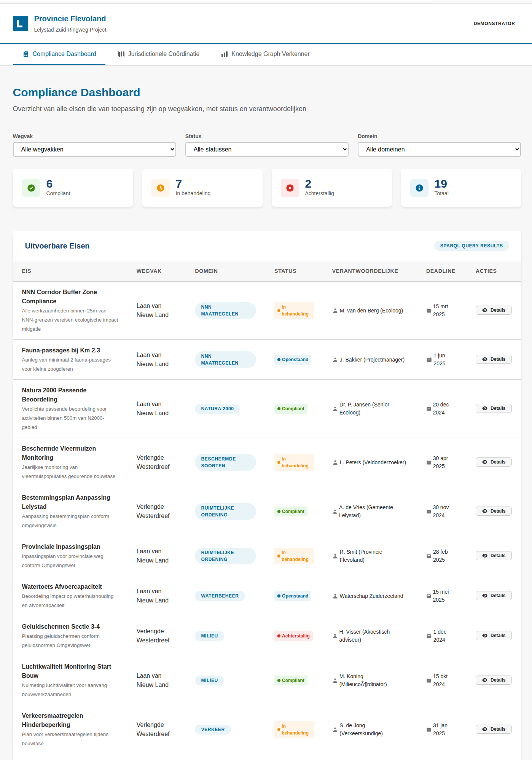This screenshot has width=532, height=760.
Task: Click the 19 Totaal summary card
Action: [461, 188]
